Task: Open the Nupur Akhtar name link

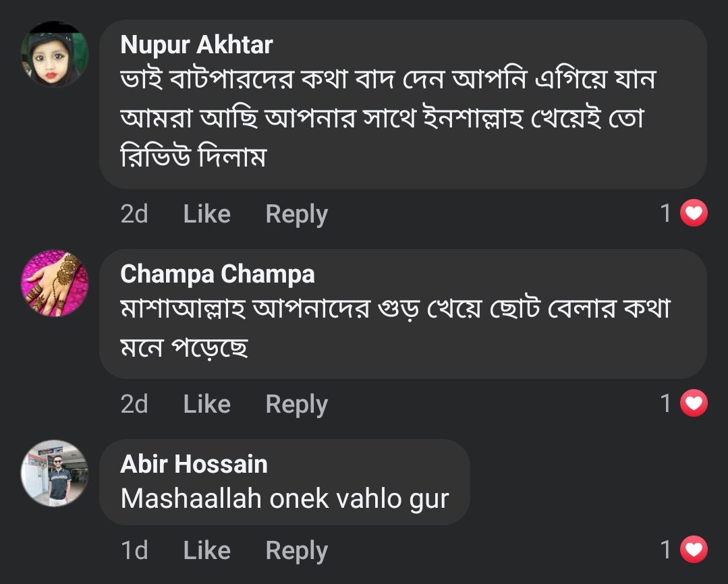Action: tap(196, 45)
